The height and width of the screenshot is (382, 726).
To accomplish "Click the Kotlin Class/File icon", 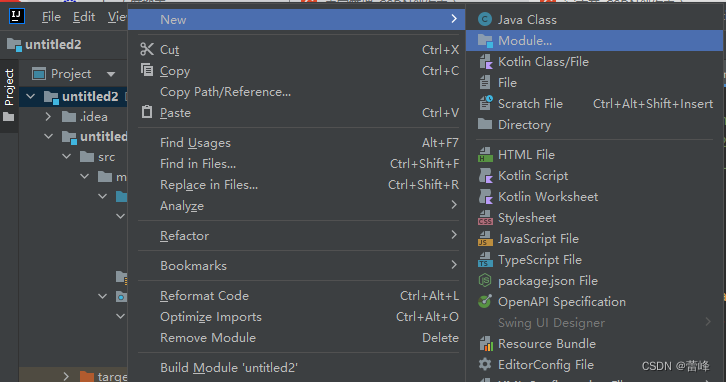I will point(485,62).
